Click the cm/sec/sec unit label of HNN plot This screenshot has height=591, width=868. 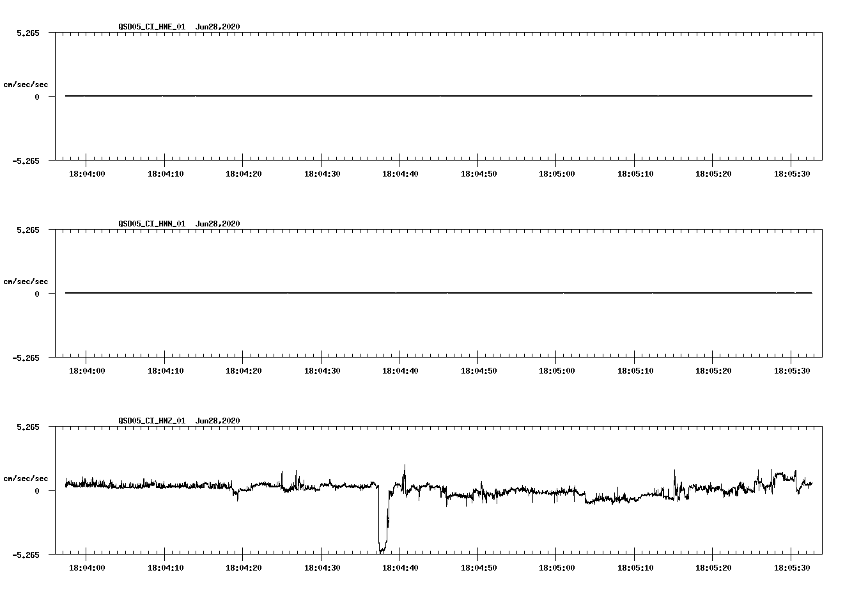click(26, 281)
